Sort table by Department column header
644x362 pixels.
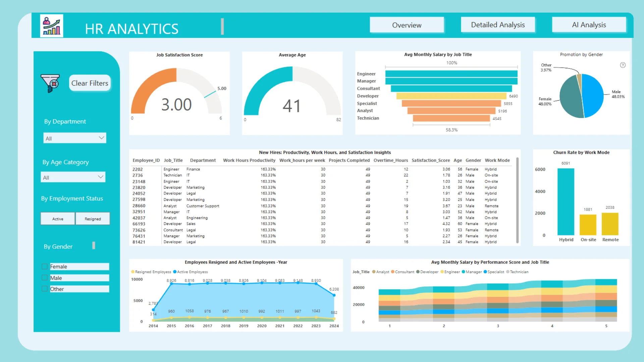203,160
